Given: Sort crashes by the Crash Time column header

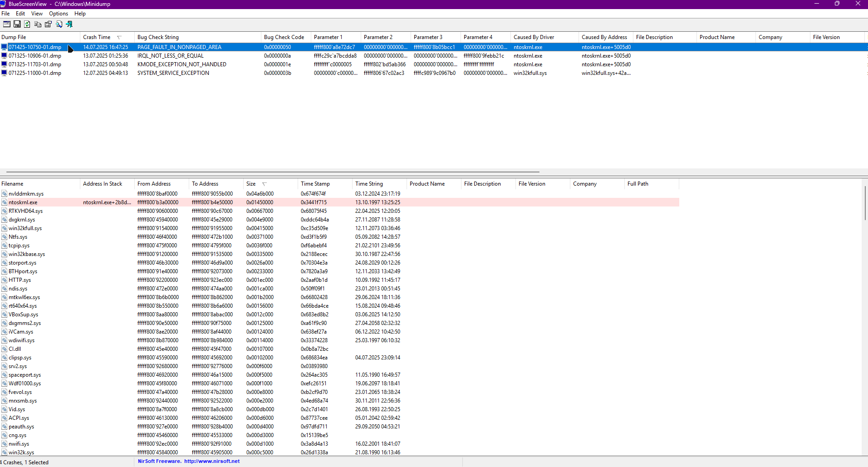Looking at the screenshot, I should (x=107, y=37).
